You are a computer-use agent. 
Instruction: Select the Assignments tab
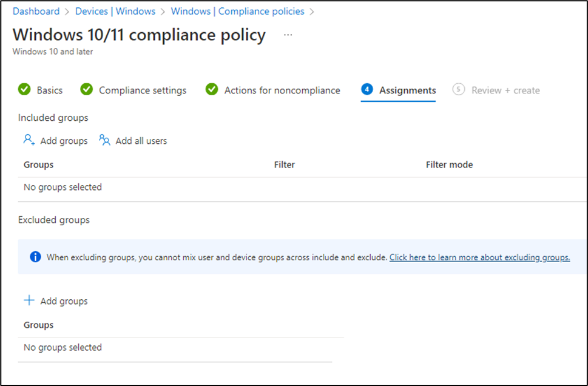(x=408, y=90)
